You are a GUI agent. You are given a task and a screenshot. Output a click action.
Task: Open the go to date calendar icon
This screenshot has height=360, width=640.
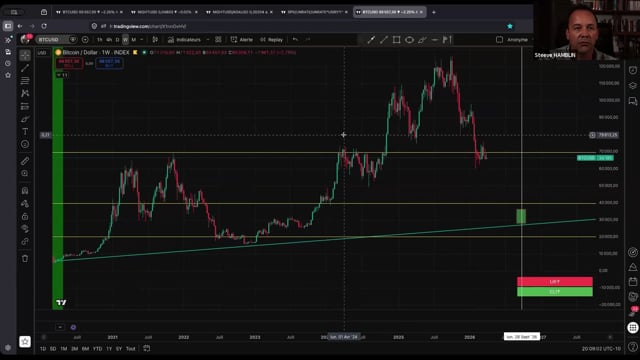click(147, 348)
